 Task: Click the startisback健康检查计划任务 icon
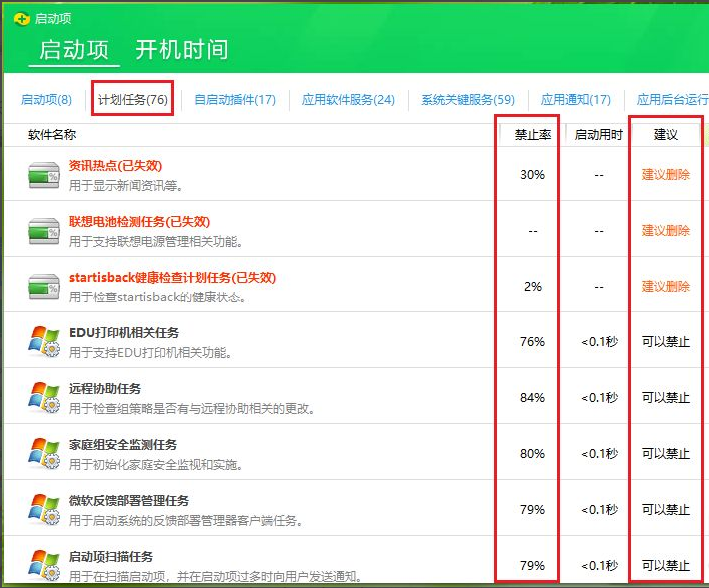coord(44,287)
